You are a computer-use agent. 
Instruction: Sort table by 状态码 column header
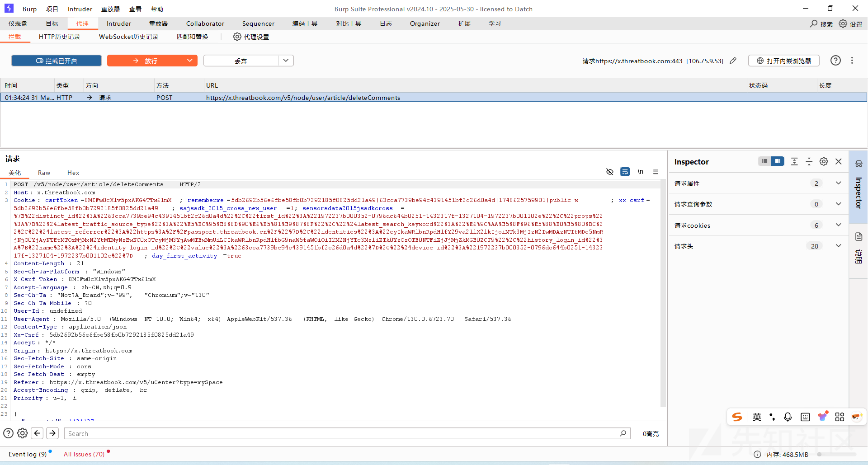(x=781, y=85)
